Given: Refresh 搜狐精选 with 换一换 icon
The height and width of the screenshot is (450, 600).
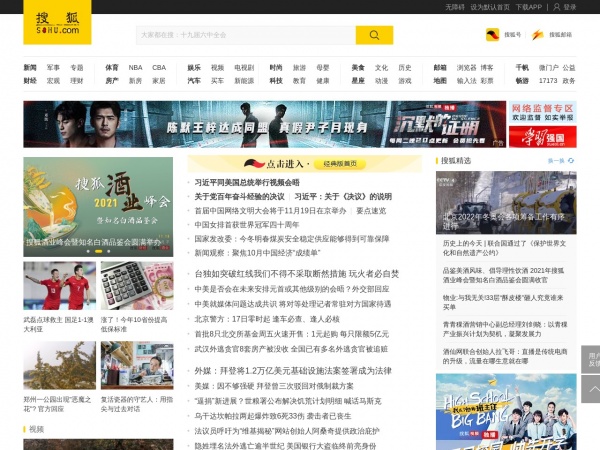Looking at the screenshot, I should point(571,161).
